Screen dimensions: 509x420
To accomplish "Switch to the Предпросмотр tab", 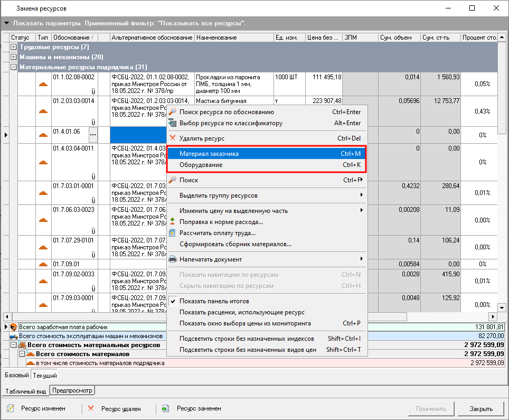I will coord(72,391).
